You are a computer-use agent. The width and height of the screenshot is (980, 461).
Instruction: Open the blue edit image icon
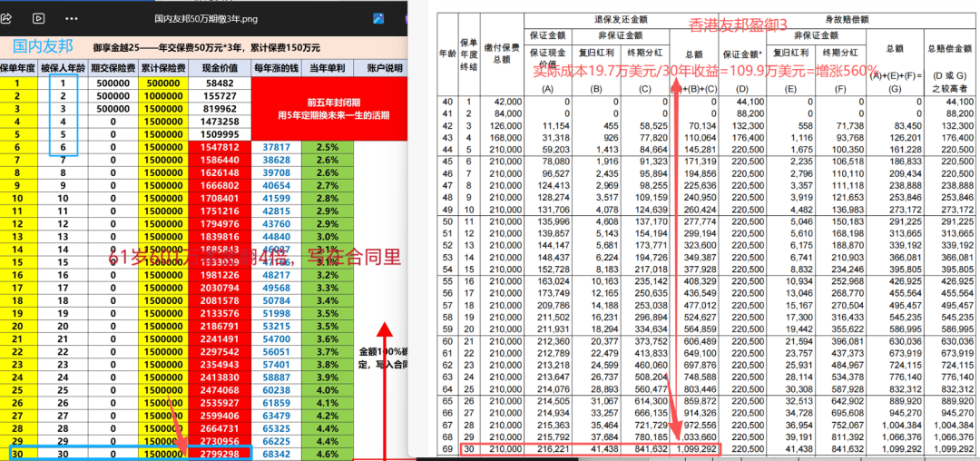(x=377, y=17)
